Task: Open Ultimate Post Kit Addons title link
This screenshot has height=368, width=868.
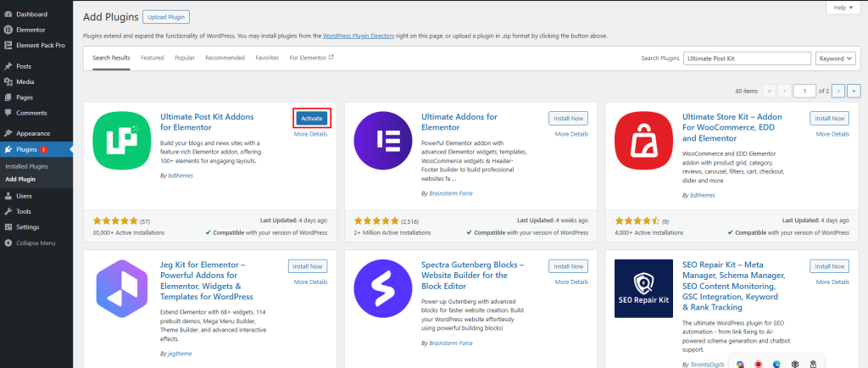Action: [207, 122]
